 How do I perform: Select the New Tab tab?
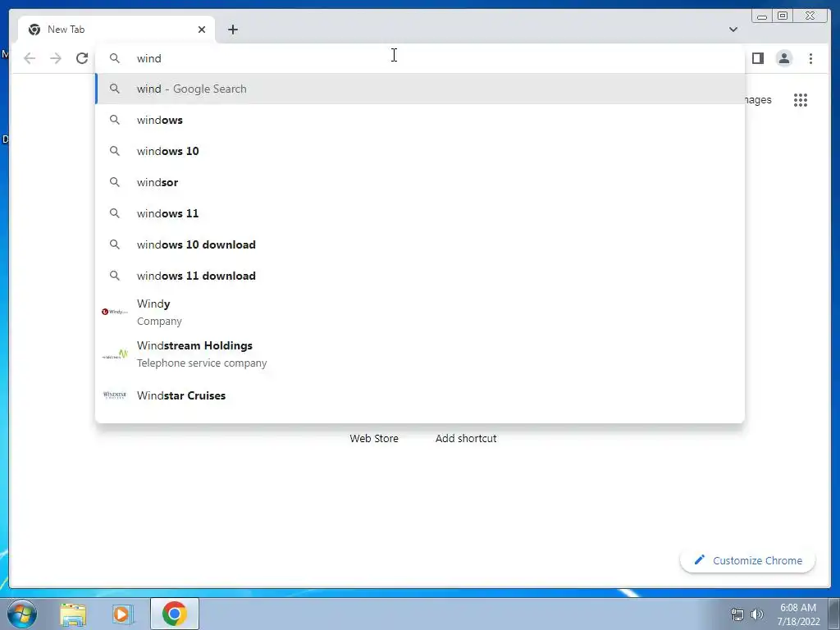point(116,30)
